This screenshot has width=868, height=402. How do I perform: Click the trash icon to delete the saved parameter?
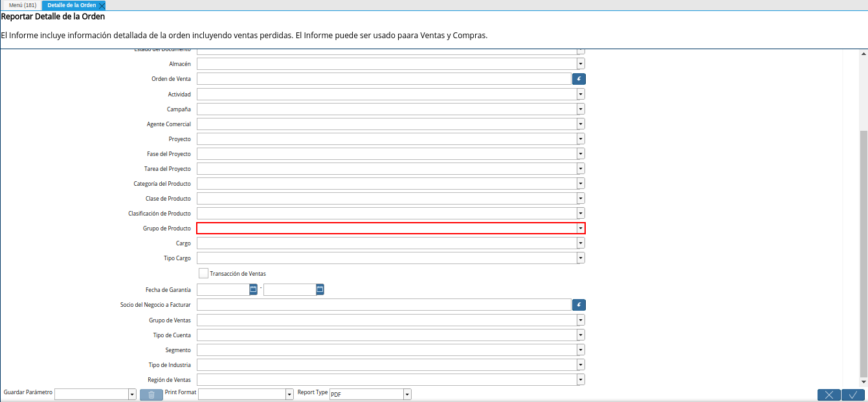151,395
